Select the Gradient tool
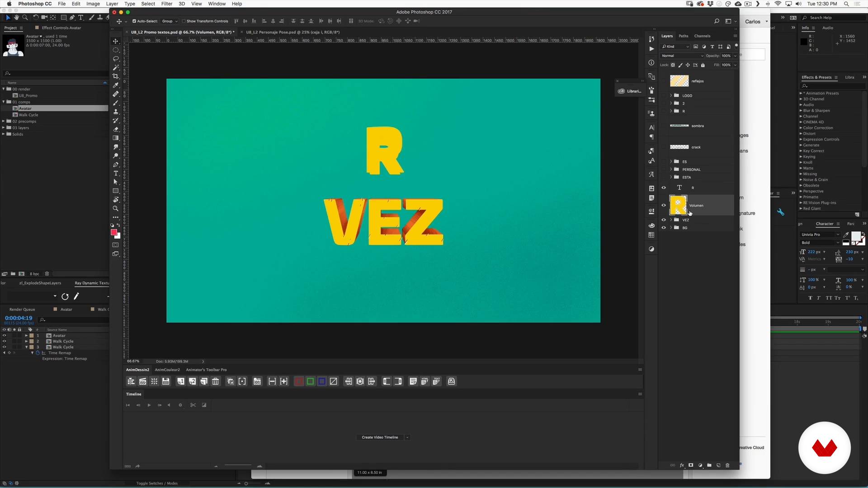 click(116, 138)
